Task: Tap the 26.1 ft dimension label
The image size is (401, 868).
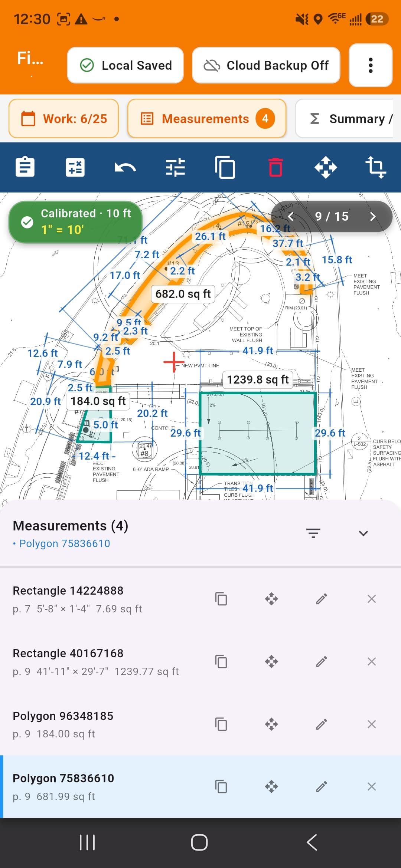Action: [x=210, y=236]
